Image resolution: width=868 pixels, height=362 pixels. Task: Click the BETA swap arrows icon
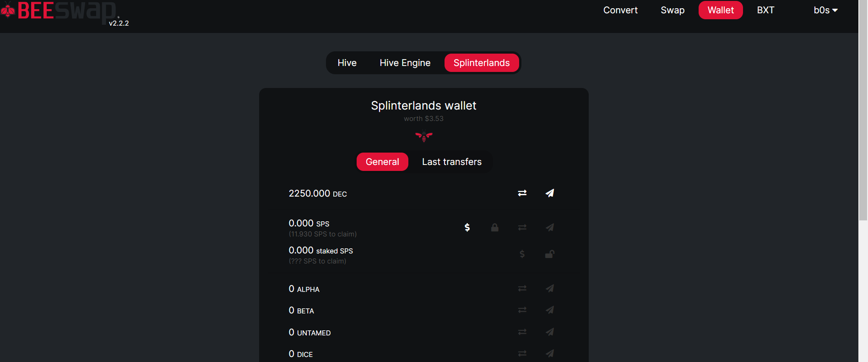pos(522,310)
